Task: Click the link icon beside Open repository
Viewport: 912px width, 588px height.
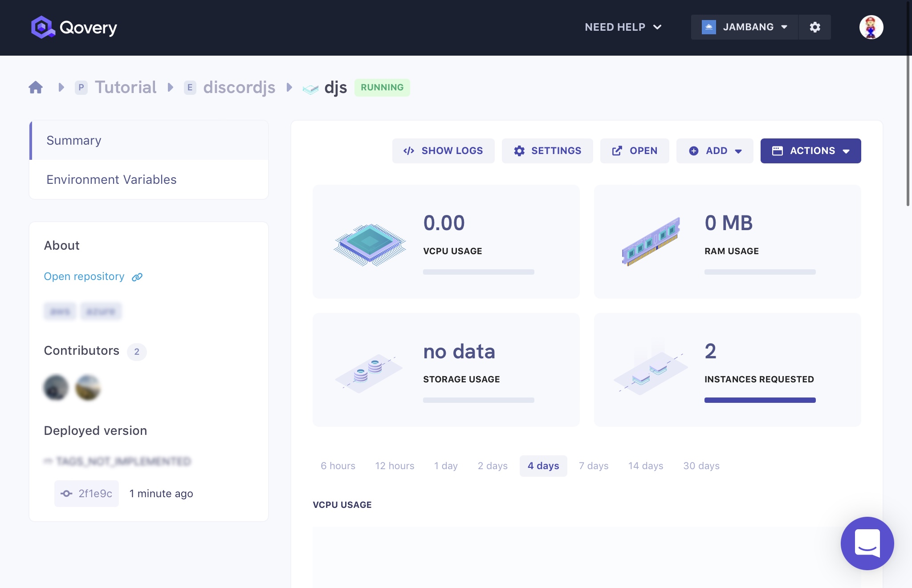Action: (x=137, y=277)
